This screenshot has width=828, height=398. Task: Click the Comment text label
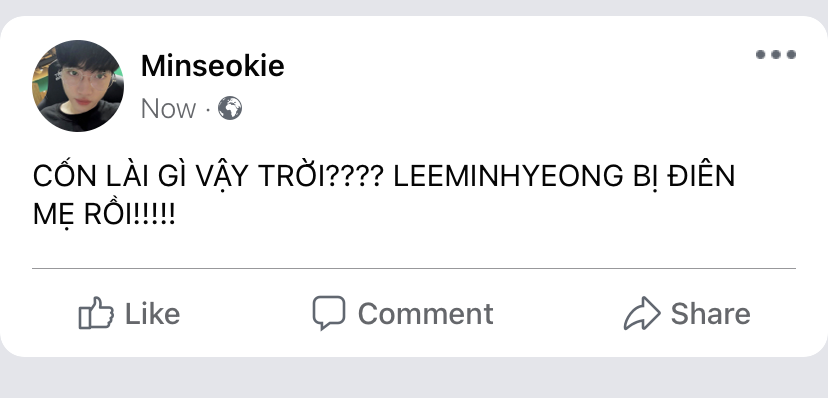click(426, 314)
